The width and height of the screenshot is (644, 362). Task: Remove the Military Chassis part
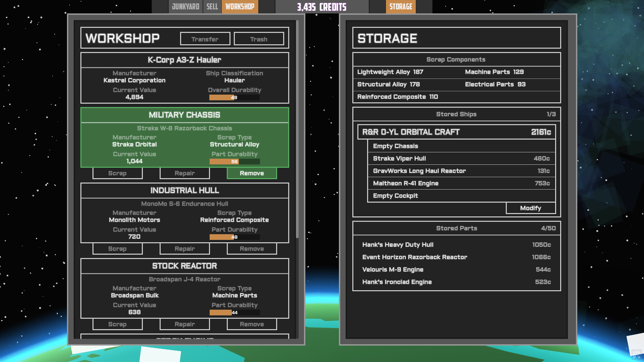(252, 173)
